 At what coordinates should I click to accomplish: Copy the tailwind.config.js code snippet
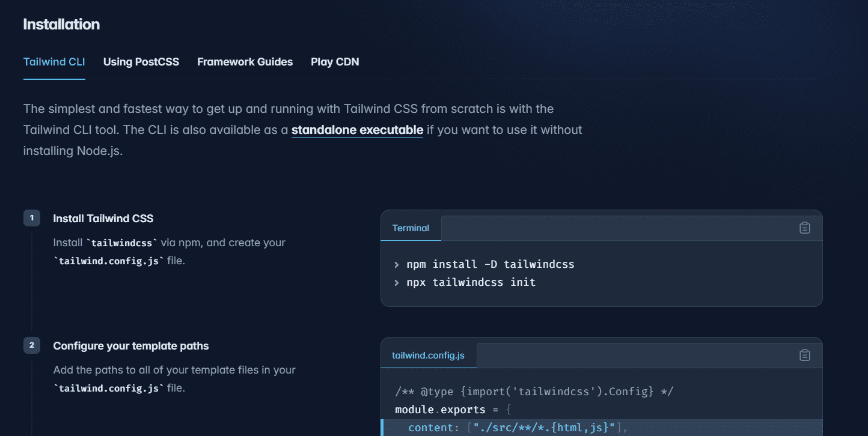(805, 356)
